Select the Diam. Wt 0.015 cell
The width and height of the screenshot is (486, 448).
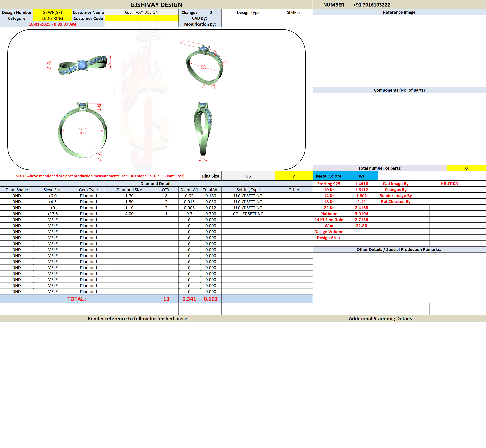click(189, 202)
